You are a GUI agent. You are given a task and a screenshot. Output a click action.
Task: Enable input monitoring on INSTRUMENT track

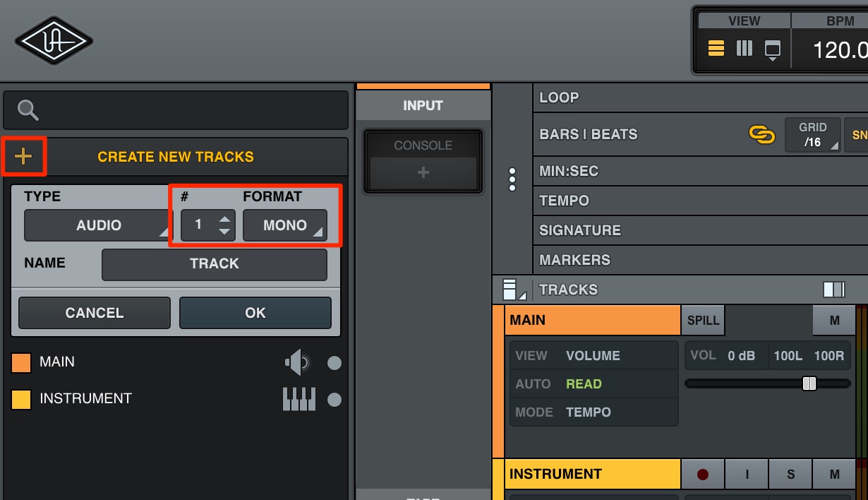point(747,475)
